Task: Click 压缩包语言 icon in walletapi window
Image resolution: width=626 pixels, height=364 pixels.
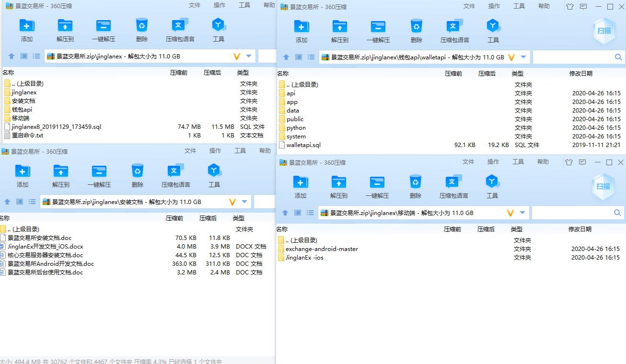Action: [454, 26]
